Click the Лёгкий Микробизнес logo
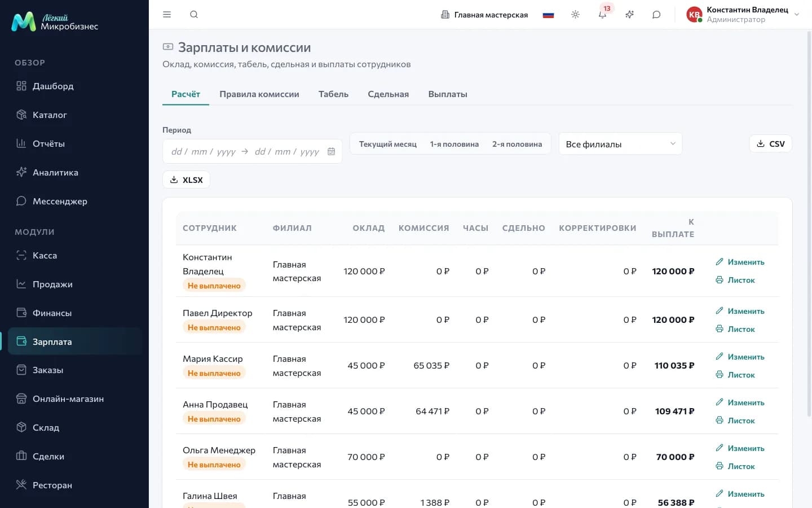The width and height of the screenshot is (812, 508). [55, 22]
